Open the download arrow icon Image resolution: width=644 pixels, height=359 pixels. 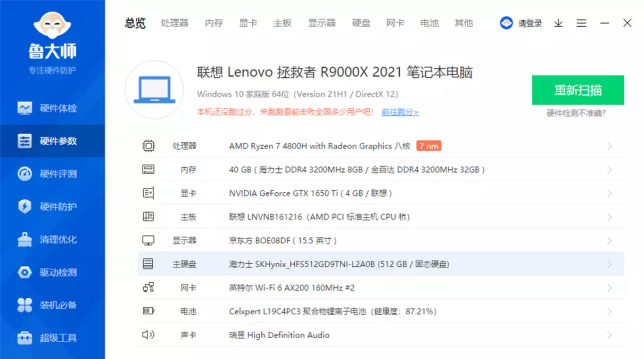click(x=558, y=23)
